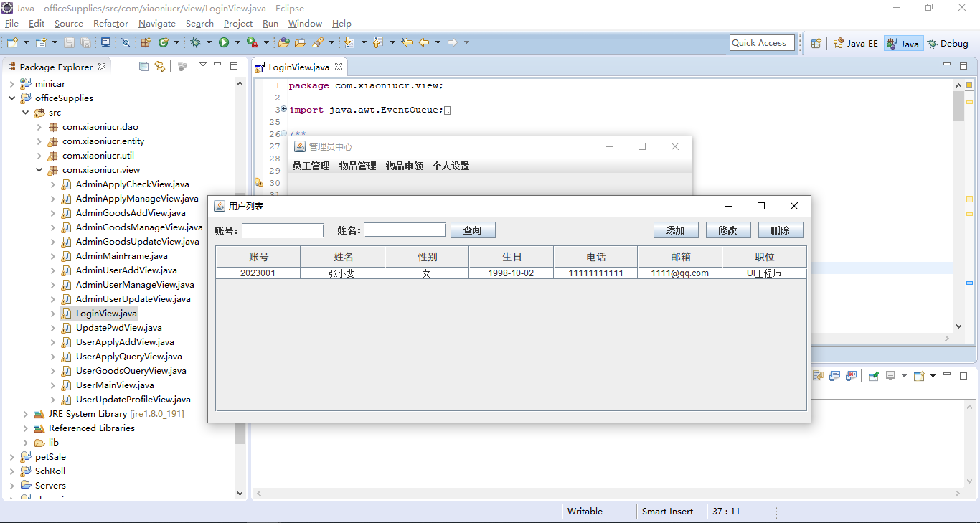Click the 删除 button
The width and height of the screenshot is (980, 523).
781,230
